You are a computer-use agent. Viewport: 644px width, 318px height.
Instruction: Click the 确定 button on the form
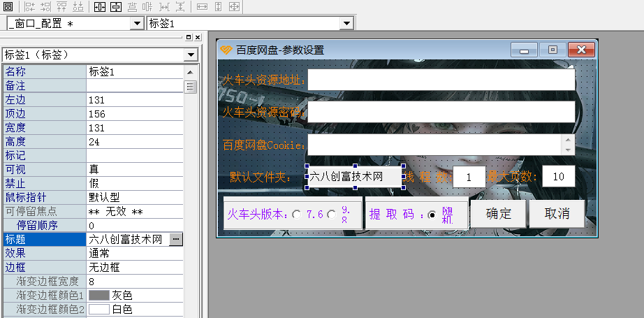[499, 214]
